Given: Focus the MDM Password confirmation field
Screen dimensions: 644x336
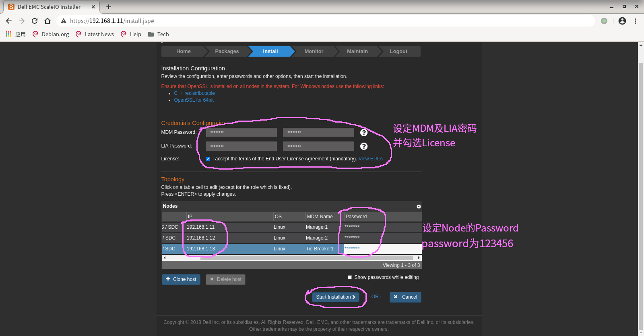Looking at the screenshot, I should 318,132.
